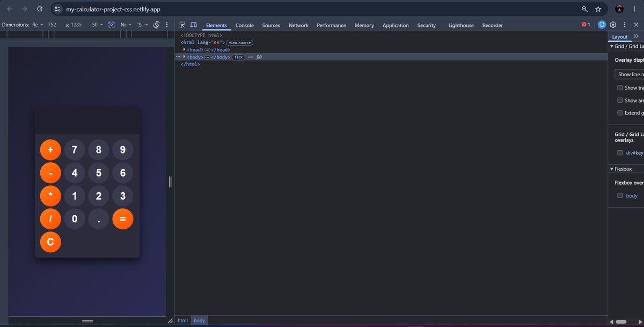The width and height of the screenshot is (644, 327).
Task: Switch to the Console tab
Action: click(x=245, y=25)
